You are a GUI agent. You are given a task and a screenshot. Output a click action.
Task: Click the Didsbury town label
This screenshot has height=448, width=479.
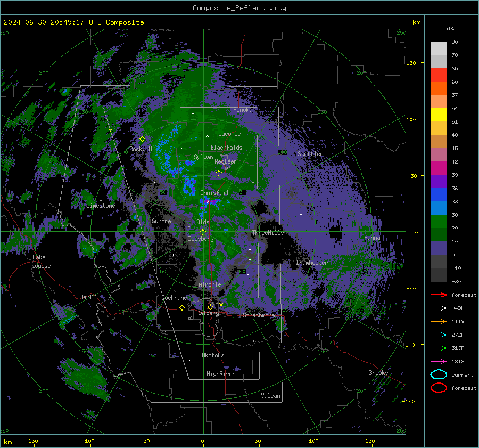[201, 239]
